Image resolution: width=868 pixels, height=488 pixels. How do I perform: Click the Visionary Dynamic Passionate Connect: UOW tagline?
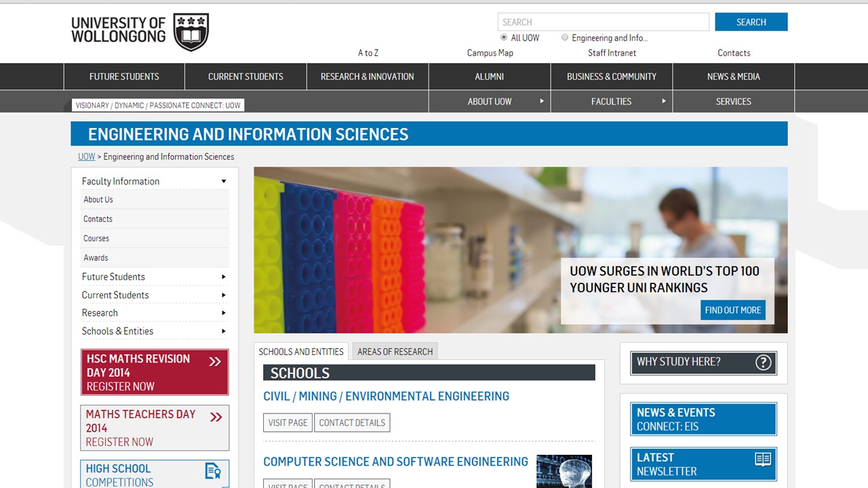click(x=158, y=105)
